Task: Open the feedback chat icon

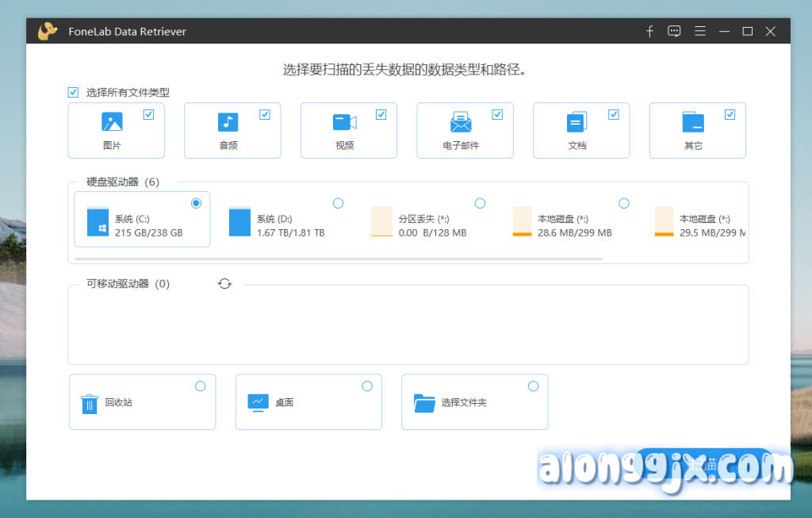Action: (x=674, y=32)
